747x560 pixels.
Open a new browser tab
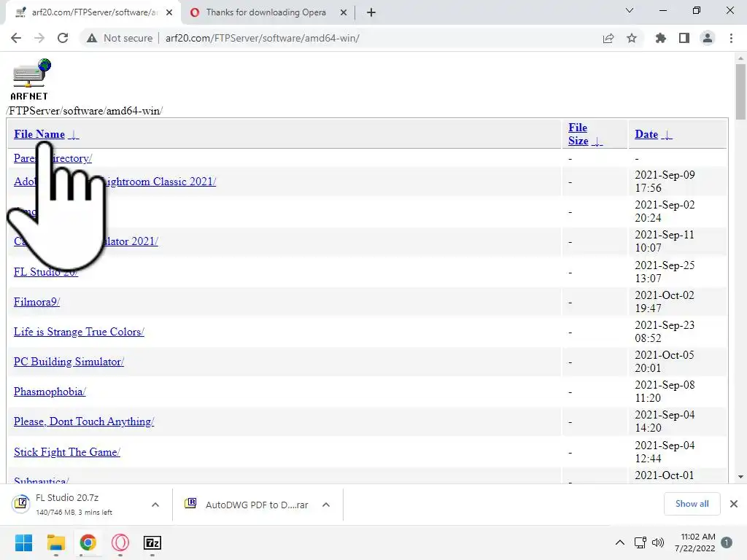pyautogui.click(x=371, y=12)
